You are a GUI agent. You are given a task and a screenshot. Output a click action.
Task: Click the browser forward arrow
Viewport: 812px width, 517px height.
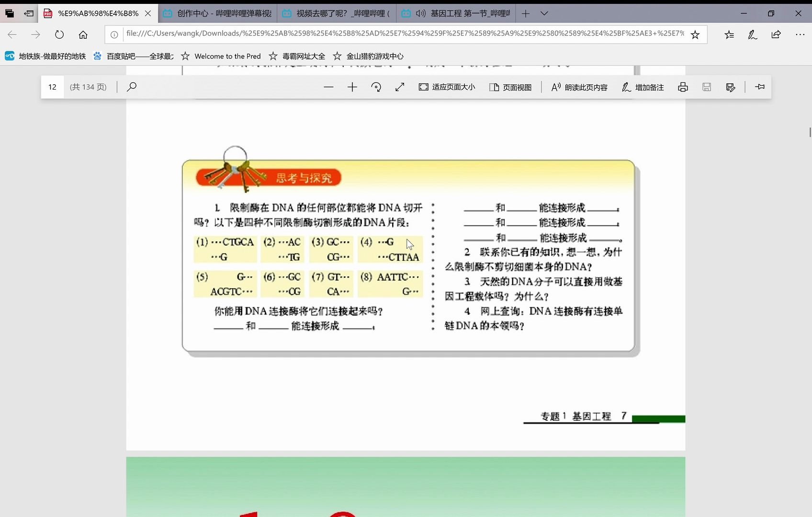tap(35, 34)
